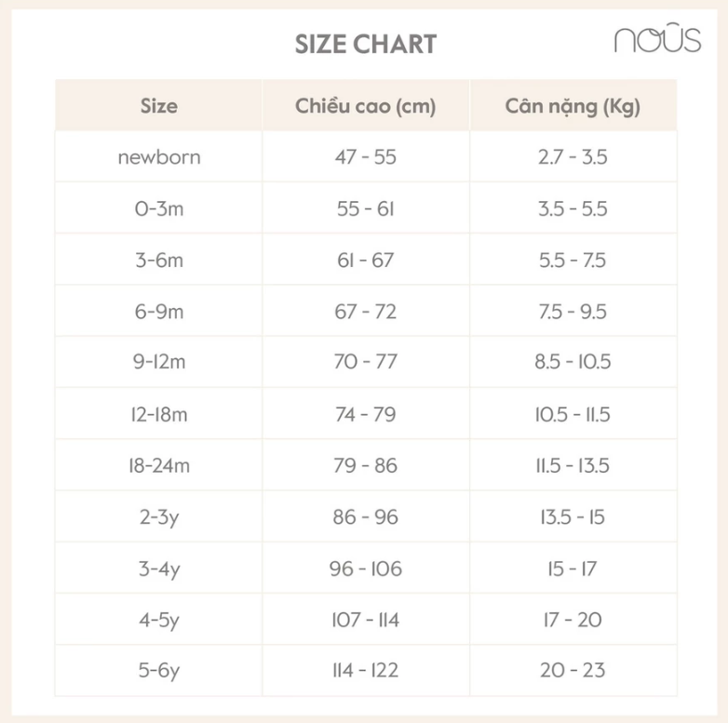This screenshot has height=723, width=728.
Task: Select the 114 - 122 height value
Action: coord(365,671)
